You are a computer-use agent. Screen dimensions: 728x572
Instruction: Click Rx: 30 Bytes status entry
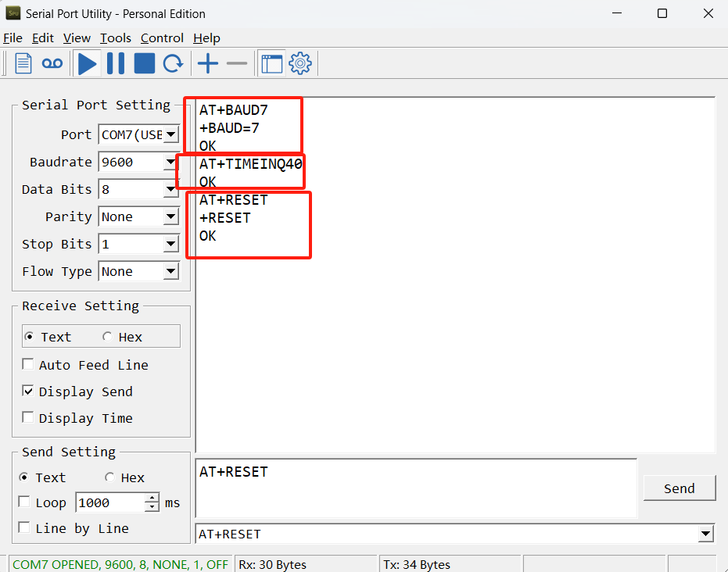pyautogui.click(x=273, y=565)
